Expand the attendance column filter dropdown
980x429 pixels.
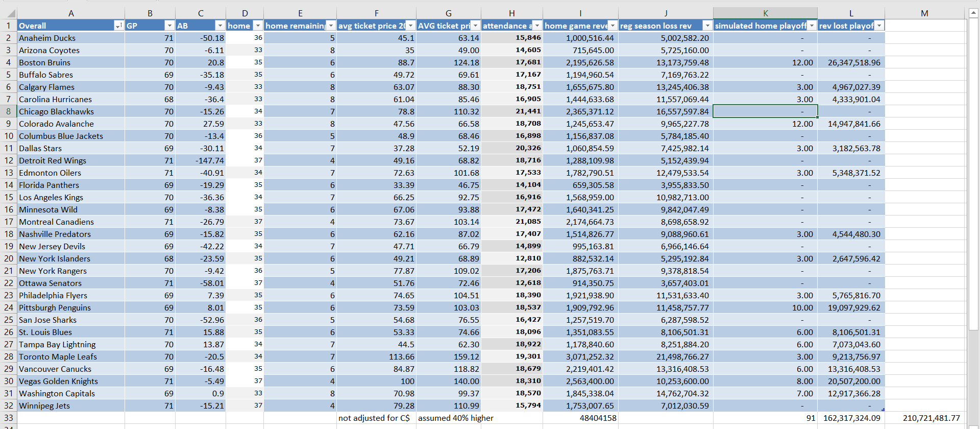(x=536, y=26)
